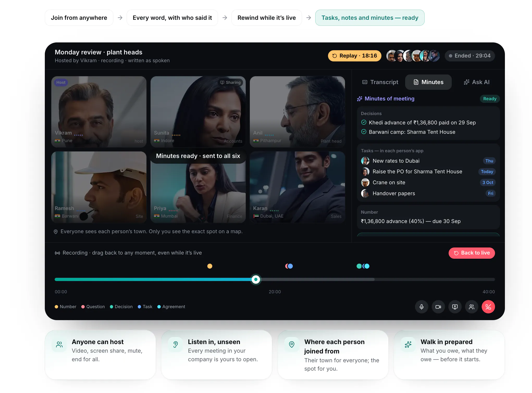
Task: Open Priya's Mumbai video tile
Action: [x=198, y=187]
